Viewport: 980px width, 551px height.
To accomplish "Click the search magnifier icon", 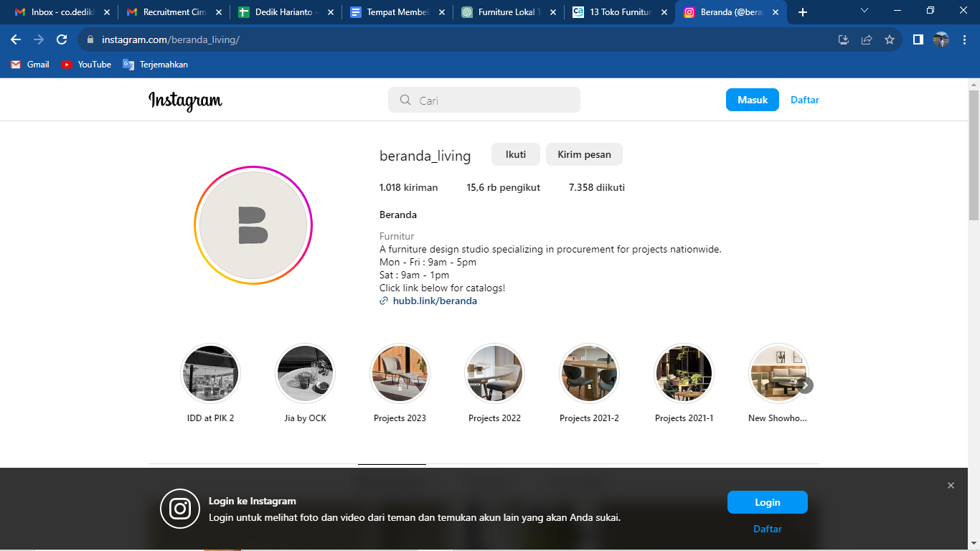I will pos(405,100).
